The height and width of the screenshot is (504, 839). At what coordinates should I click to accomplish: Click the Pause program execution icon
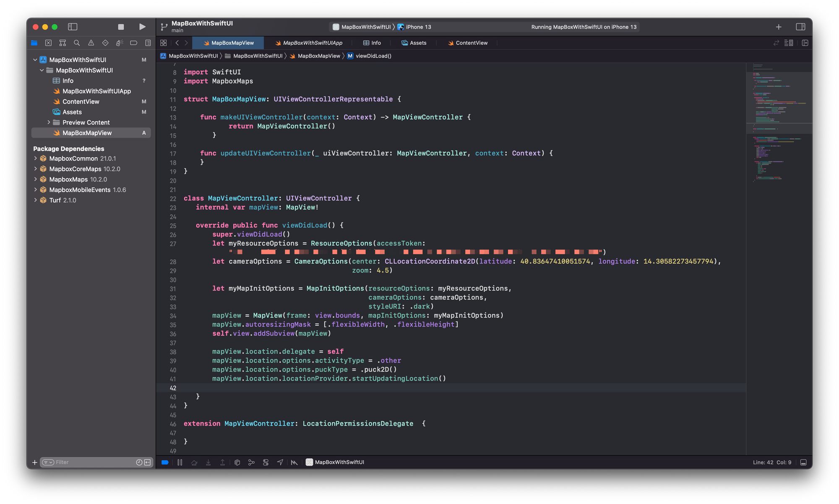180,462
